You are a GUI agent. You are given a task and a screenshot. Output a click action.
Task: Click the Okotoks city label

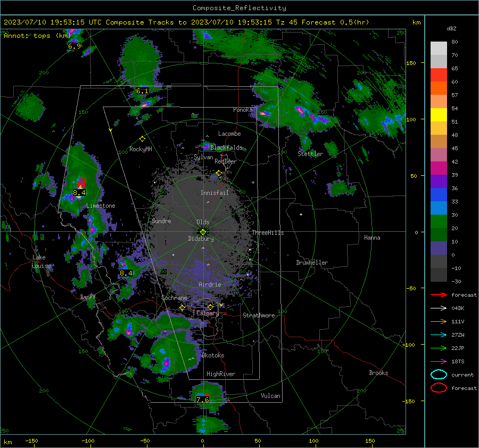pos(213,355)
